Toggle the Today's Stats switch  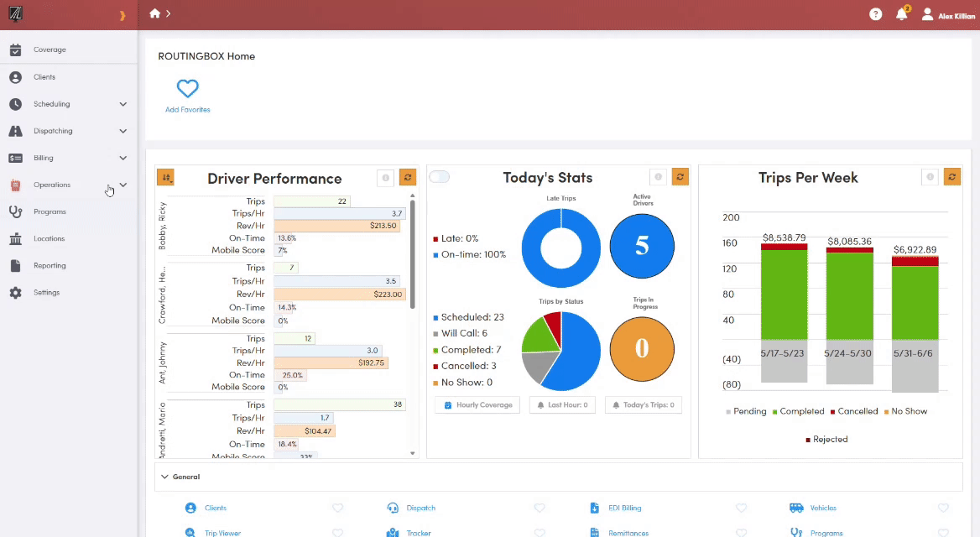(x=440, y=177)
